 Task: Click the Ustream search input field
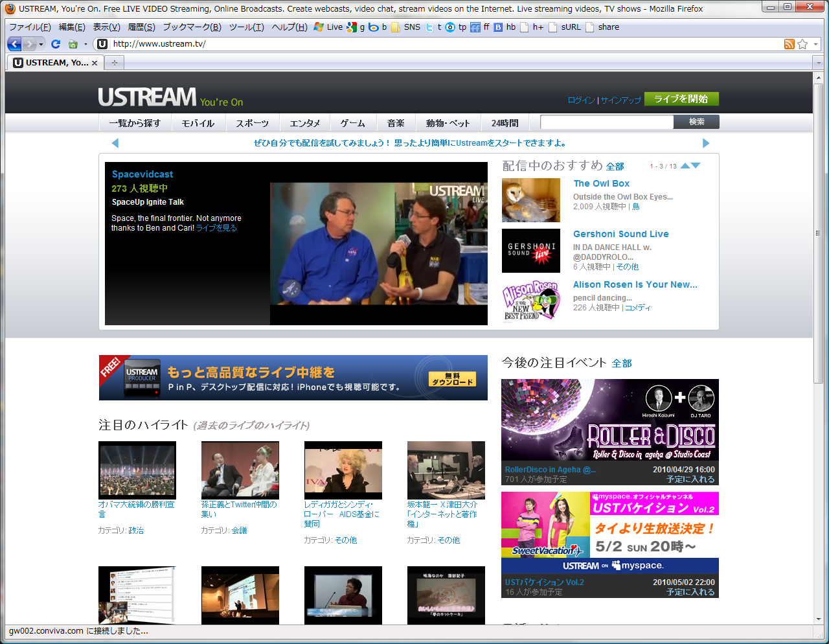607,122
